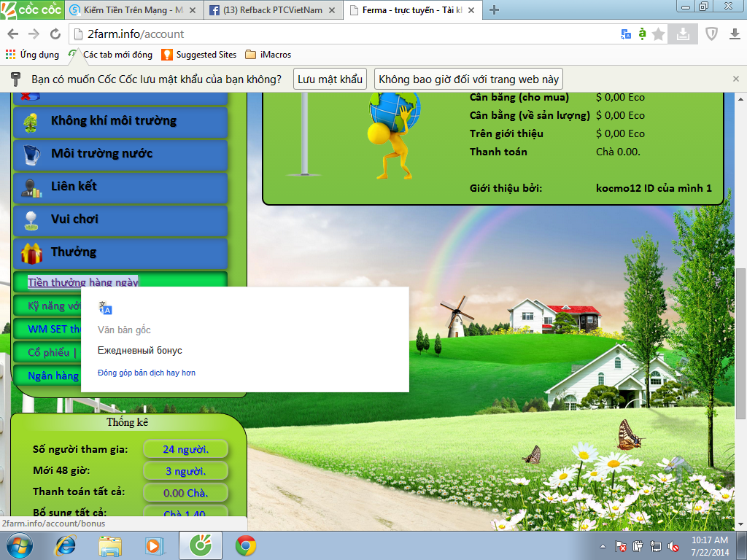Click the muted volume tray icon
This screenshot has width=747, height=560.
673,546
